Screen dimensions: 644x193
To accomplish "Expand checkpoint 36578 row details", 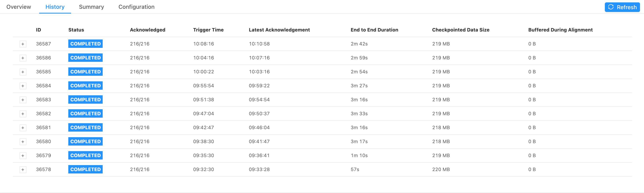I will click(x=23, y=170).
